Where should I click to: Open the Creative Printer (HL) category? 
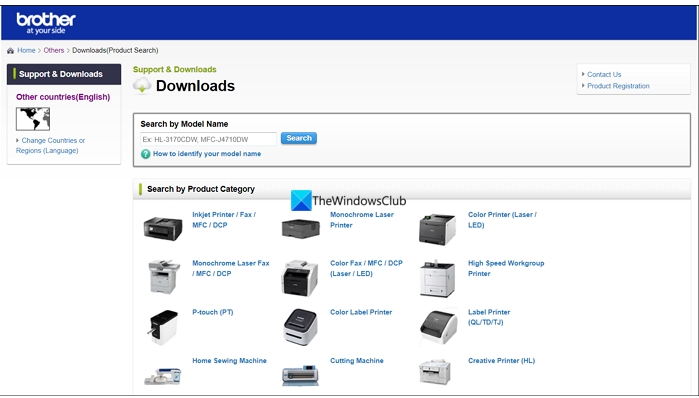coord(501,361)
